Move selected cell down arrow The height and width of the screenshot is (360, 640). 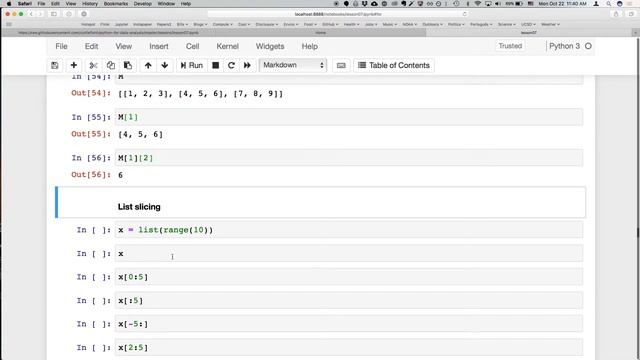tap(164, 65)
